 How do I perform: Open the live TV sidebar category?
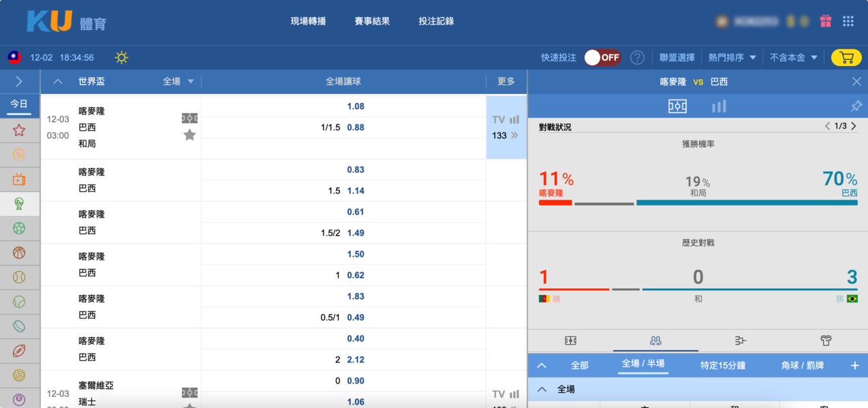[19, 180]
